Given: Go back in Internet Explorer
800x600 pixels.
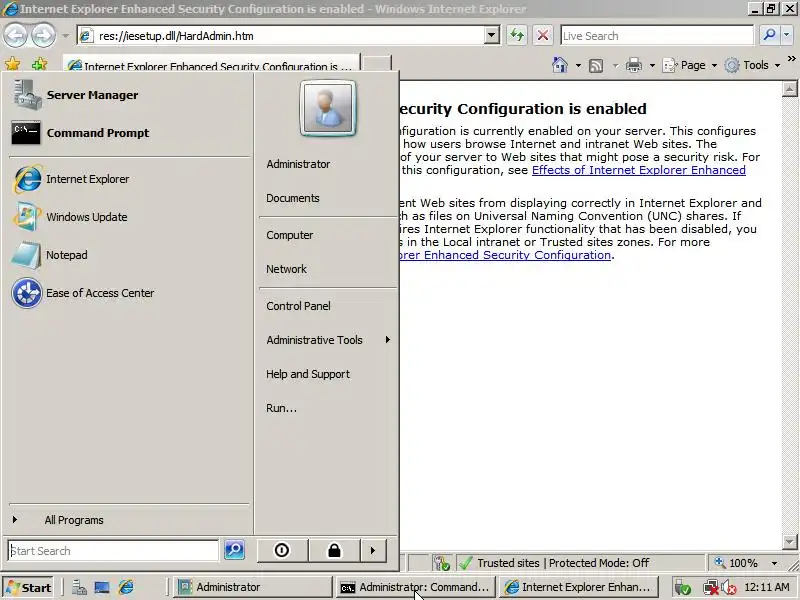Looking at the screenshot, I should [16, 35].
